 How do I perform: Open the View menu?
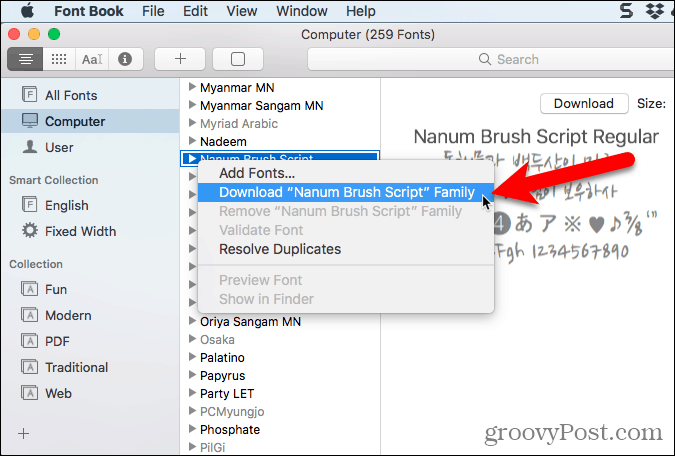pyautogui.click(x=242, y=11)
